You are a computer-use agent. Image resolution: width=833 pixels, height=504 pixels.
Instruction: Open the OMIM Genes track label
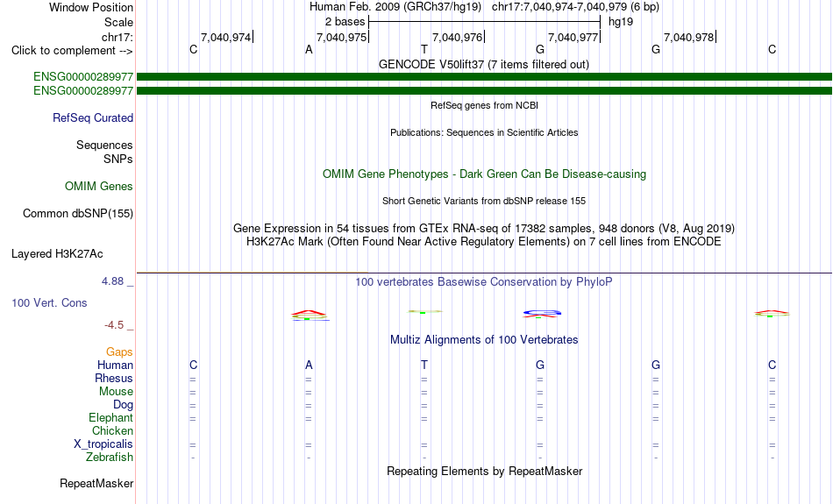point(99,187)
